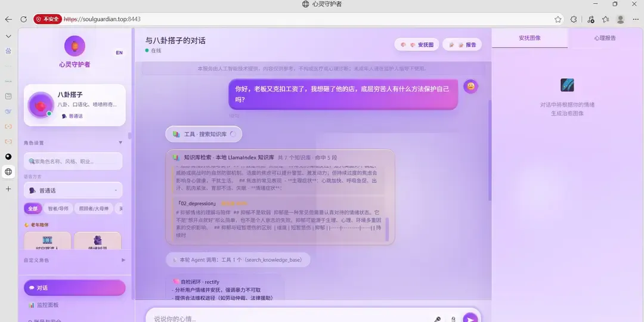Switch to the 心理报告 tab
The height and width of the screenshot is (322, 644).
pyautogui.click(x=605, y=38)
